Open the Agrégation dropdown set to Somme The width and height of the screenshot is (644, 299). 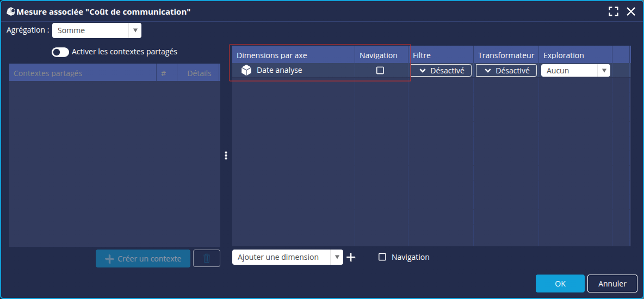[96, 30]
